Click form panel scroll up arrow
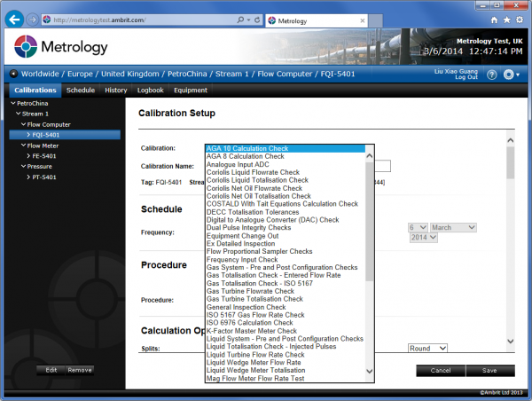This screenshot has width=532, height=401. coord(511,140)
